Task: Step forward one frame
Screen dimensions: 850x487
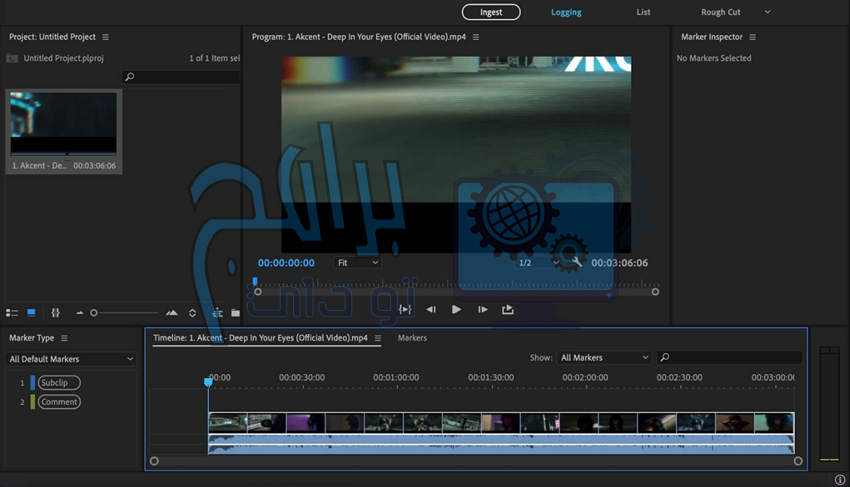Action: (x=482, y=310)
